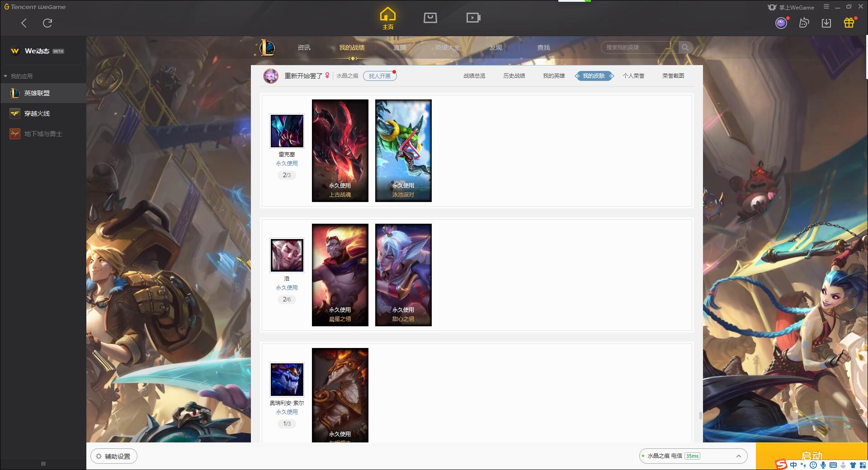View the 上古战魂 skin card
Image resolution: width=868 pixels, height=470 pixels.
click(x=340, y=150)
